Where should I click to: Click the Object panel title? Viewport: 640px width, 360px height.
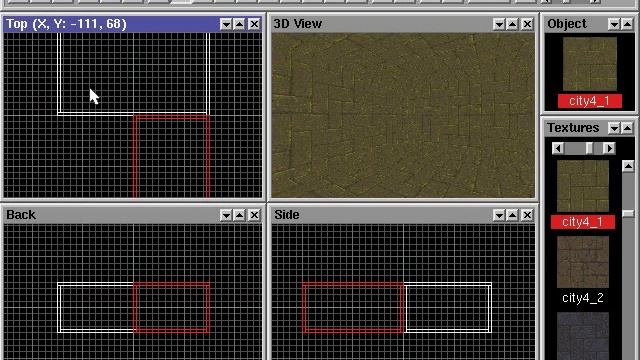pos(567,24)
